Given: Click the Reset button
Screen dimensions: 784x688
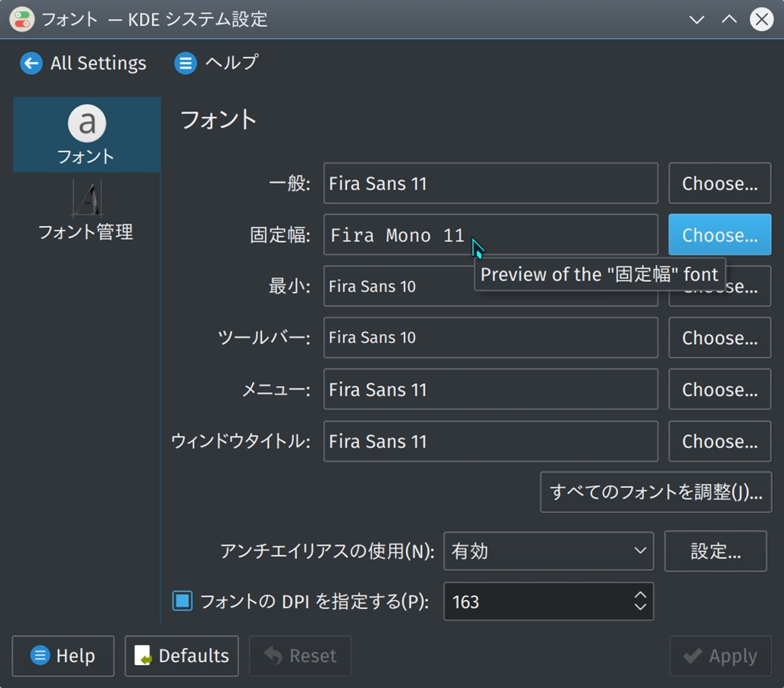Looking at the screenshot, I should click(300, 656).
